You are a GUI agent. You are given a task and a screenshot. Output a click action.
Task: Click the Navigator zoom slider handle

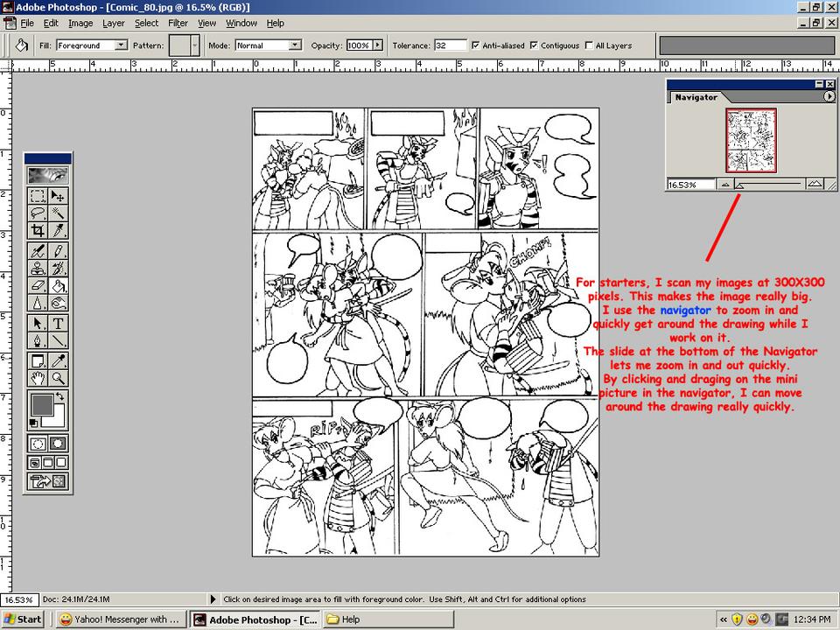(738, 185)
